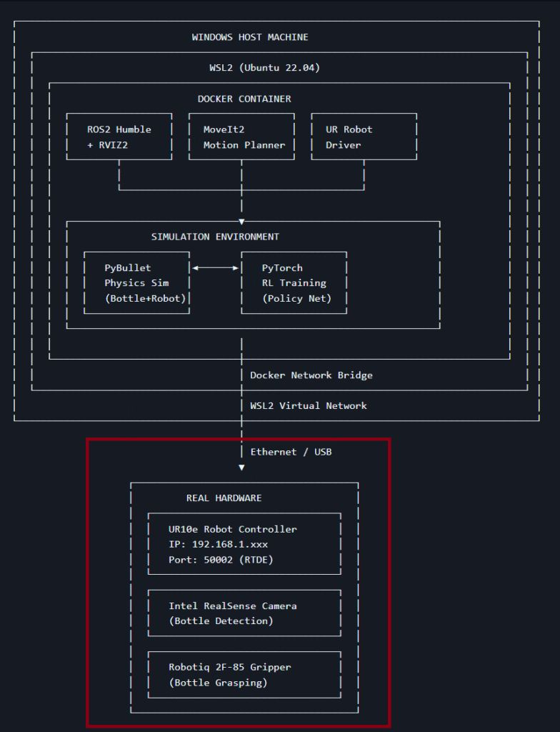Image resolution: width=560 pixels, height=732 pixels.
Task: Click the WSL2 Virtual Network label
Action: [x=308, y=406]
